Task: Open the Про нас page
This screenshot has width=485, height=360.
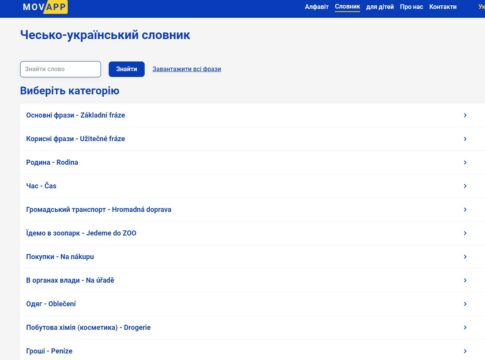Action: (x=411, y=7)
